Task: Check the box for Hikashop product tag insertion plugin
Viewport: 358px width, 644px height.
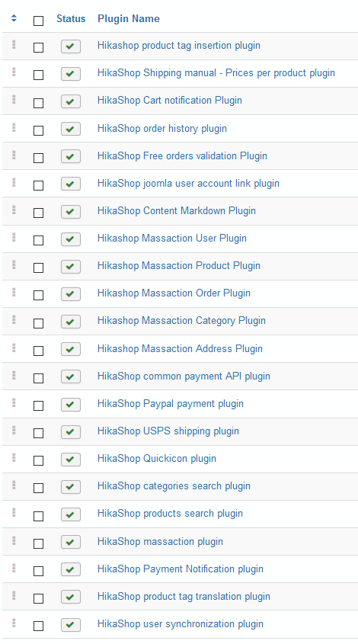Action: coord(38,48)
